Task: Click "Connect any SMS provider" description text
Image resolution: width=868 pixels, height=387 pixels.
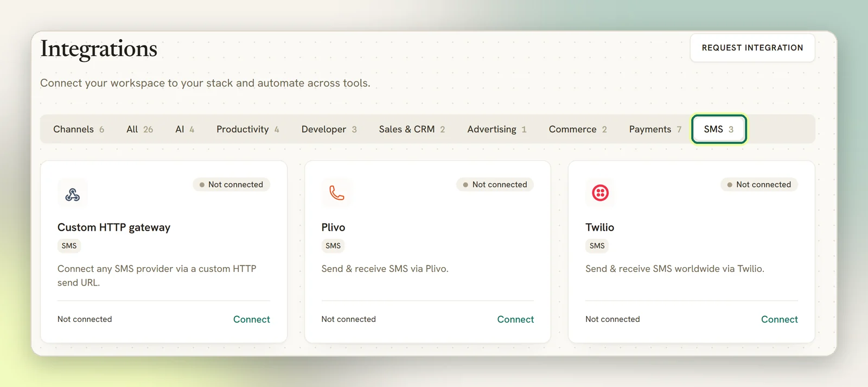Action: [157, 276]
